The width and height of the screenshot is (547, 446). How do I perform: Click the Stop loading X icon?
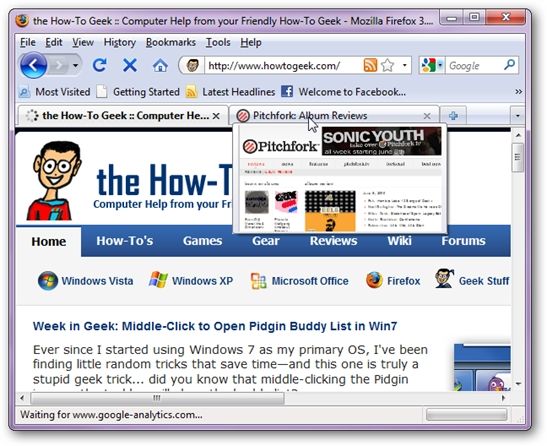click(x=130, y=65)
